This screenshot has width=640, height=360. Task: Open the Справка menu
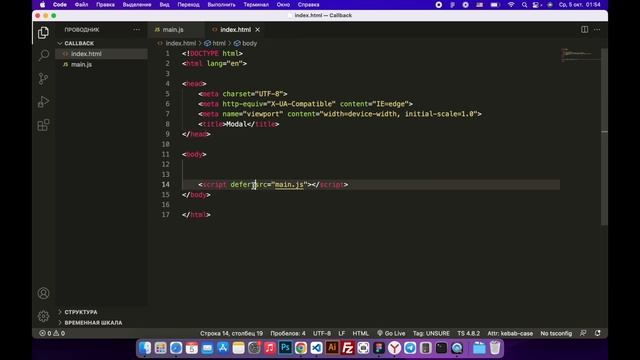click(x=309, y=5)
